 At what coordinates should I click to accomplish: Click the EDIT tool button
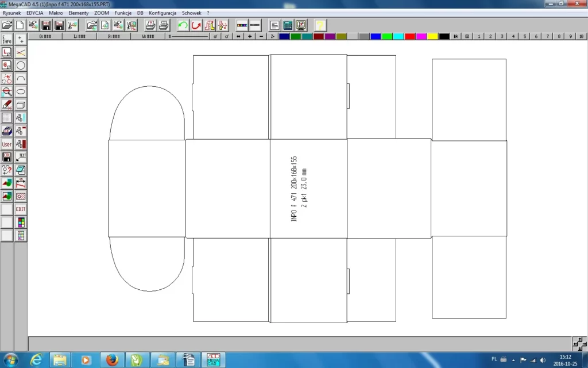point(21,209)
